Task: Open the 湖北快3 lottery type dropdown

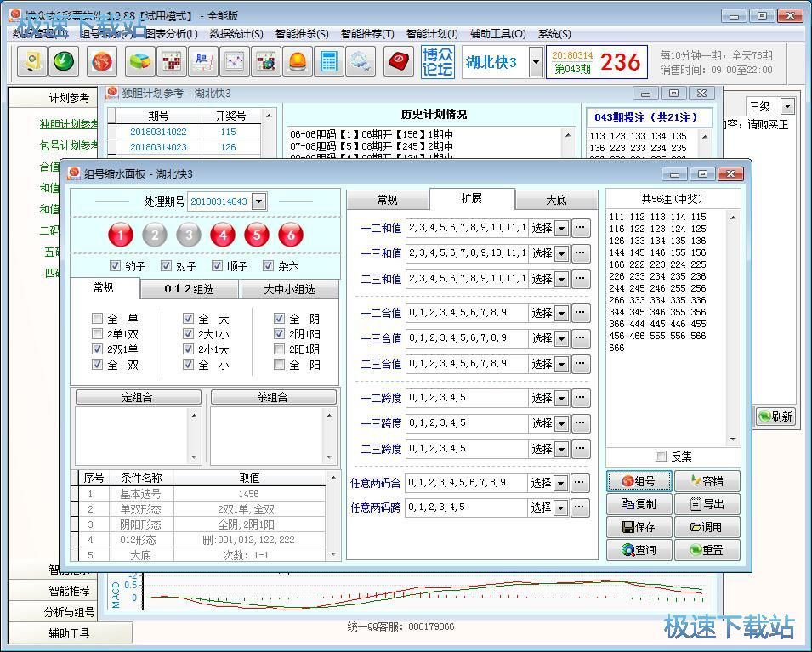Action: (x=536, y=62)
